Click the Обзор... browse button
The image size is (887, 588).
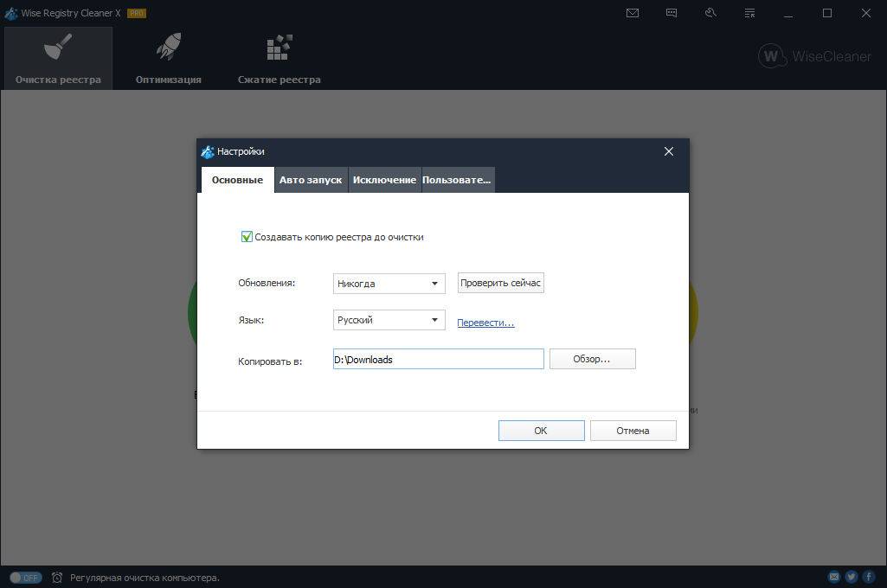(x=592, y=359)
